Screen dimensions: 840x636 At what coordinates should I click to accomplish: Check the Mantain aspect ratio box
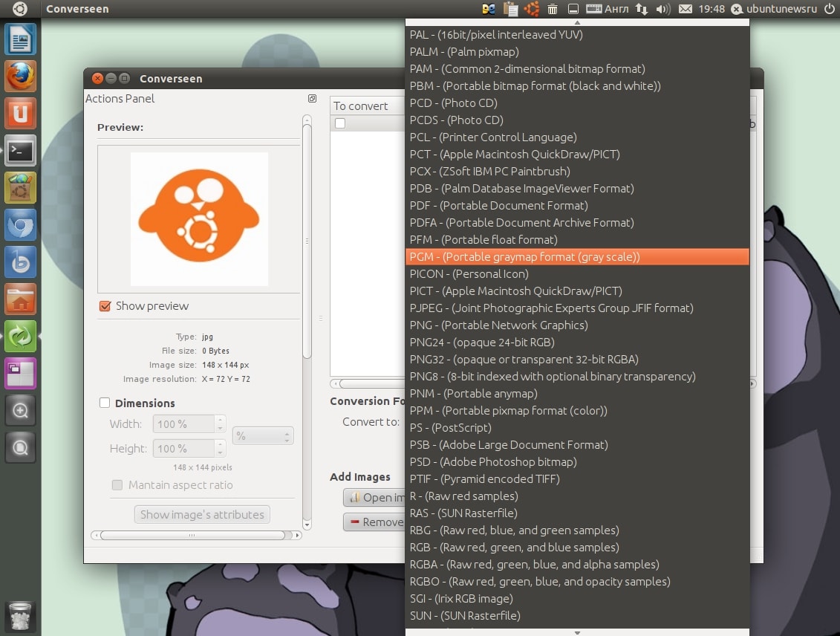(x=117, y=485)
